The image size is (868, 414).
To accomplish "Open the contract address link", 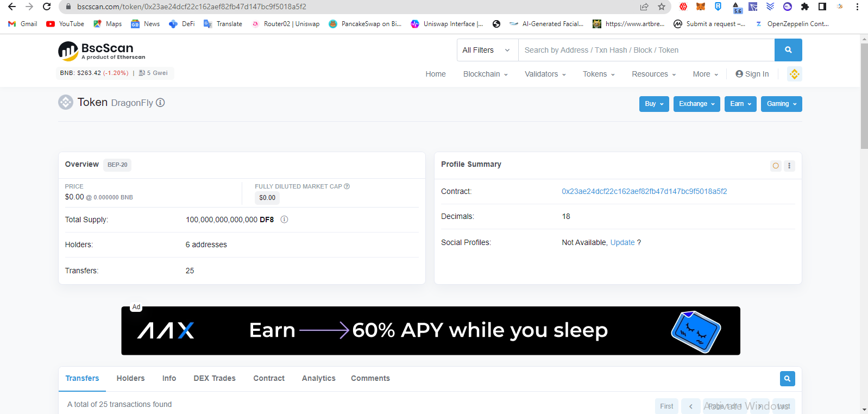I will click(644, 191).
